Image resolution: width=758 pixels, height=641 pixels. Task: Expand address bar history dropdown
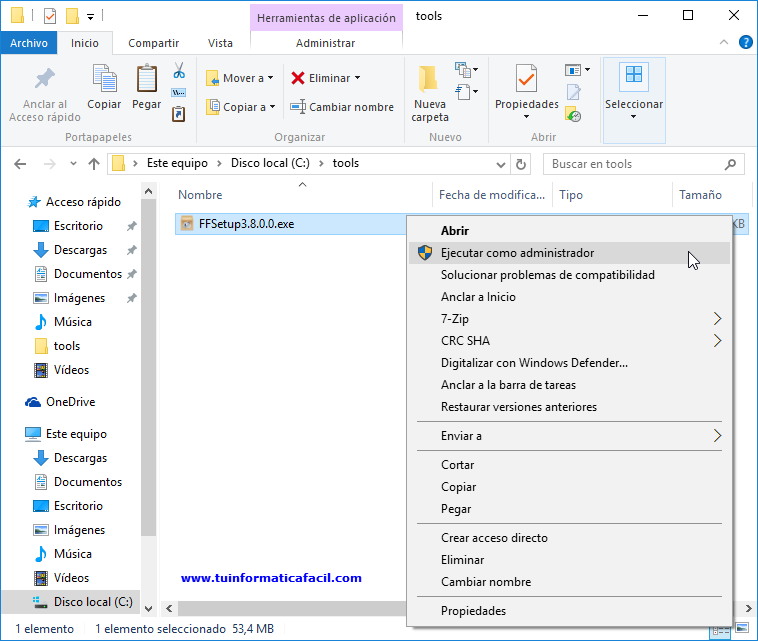click(x=501, y=164)
